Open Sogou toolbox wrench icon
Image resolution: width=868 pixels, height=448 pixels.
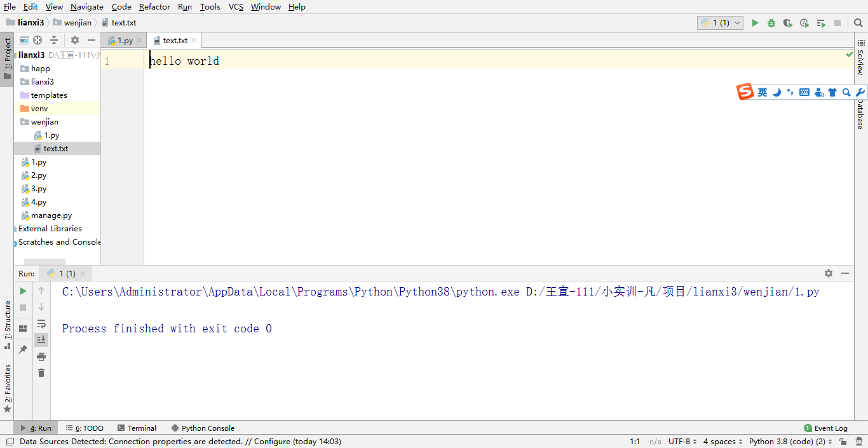(x=860, y=92)
